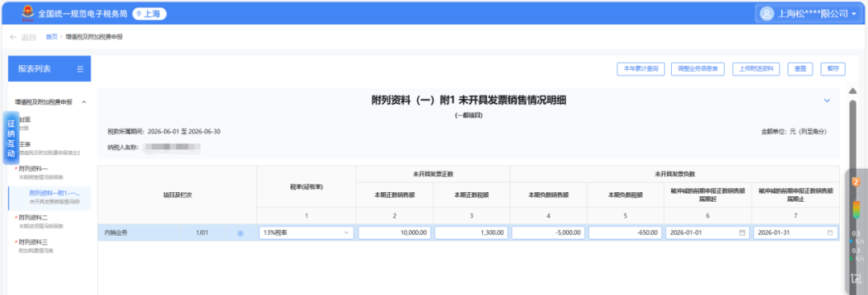
Task: Click the 本期正数税额 field showing 1,300.00
Action: point(471,233)
